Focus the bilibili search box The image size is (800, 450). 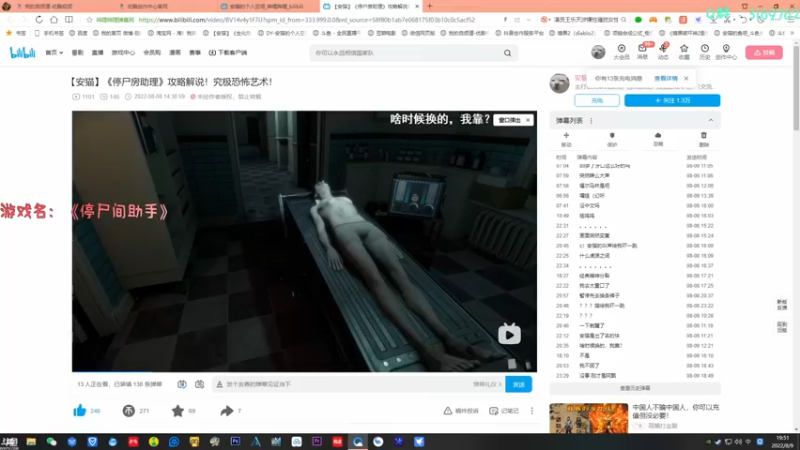tap(408, 53)
